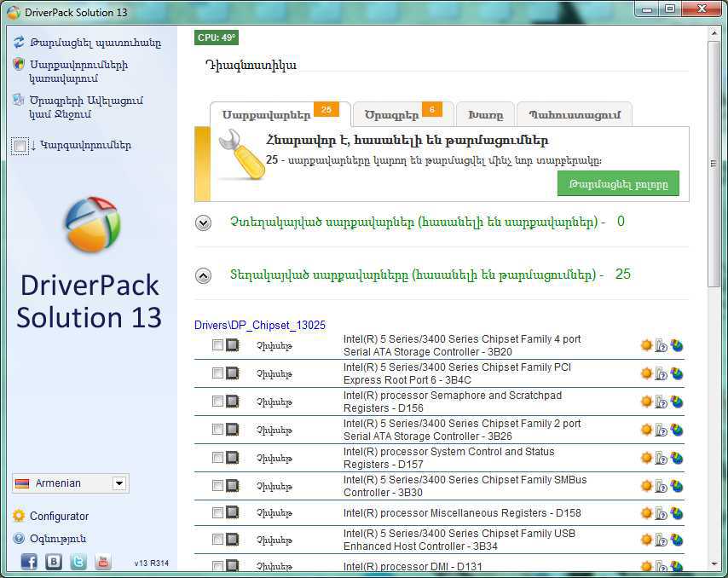Screen dimensions: 728x578
Task: Click the green update all button
Action: point(618,184)
